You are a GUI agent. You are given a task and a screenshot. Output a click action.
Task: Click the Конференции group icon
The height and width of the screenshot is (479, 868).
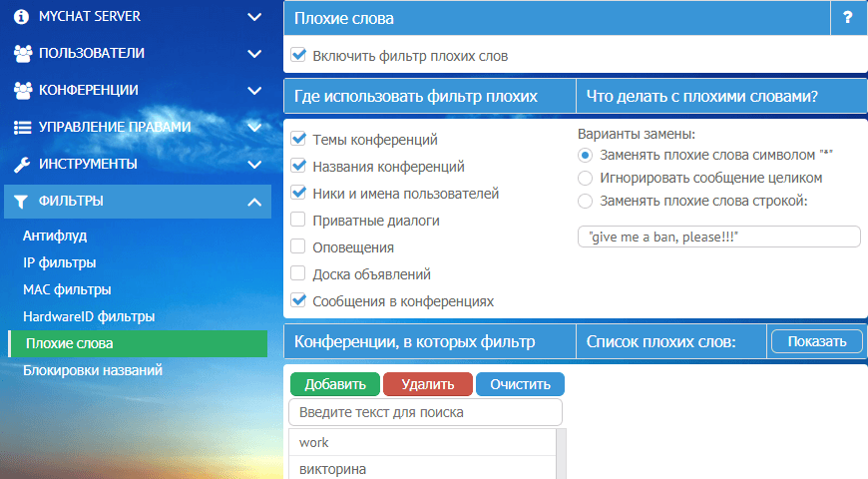click(22, 91)
